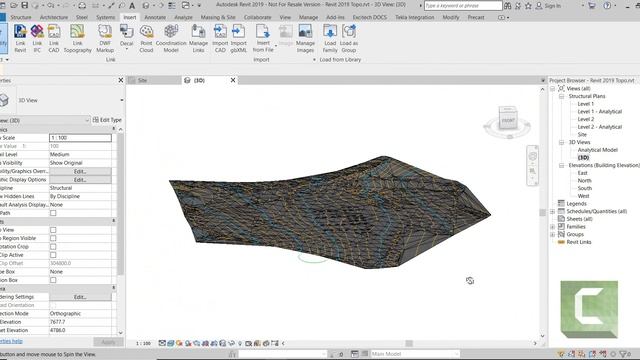Click the Open folder icon in quick access toolbar
640x360 pixels.
(13, 6)
